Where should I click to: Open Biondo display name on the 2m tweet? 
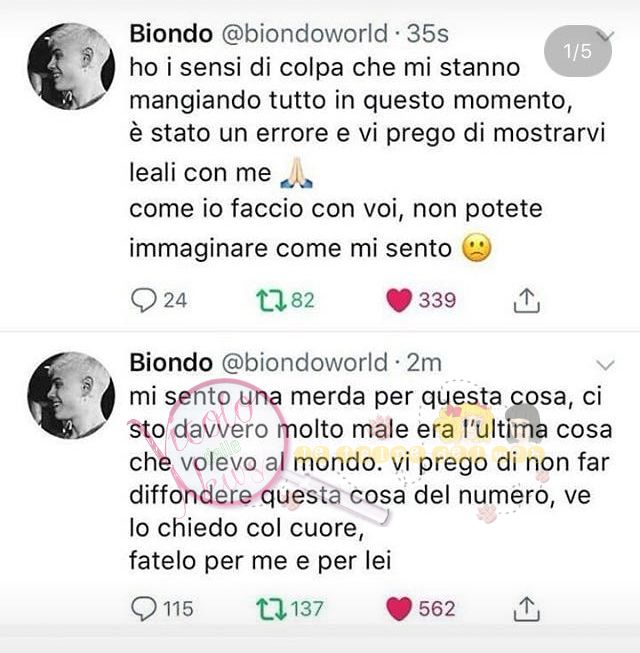point(171,363)
